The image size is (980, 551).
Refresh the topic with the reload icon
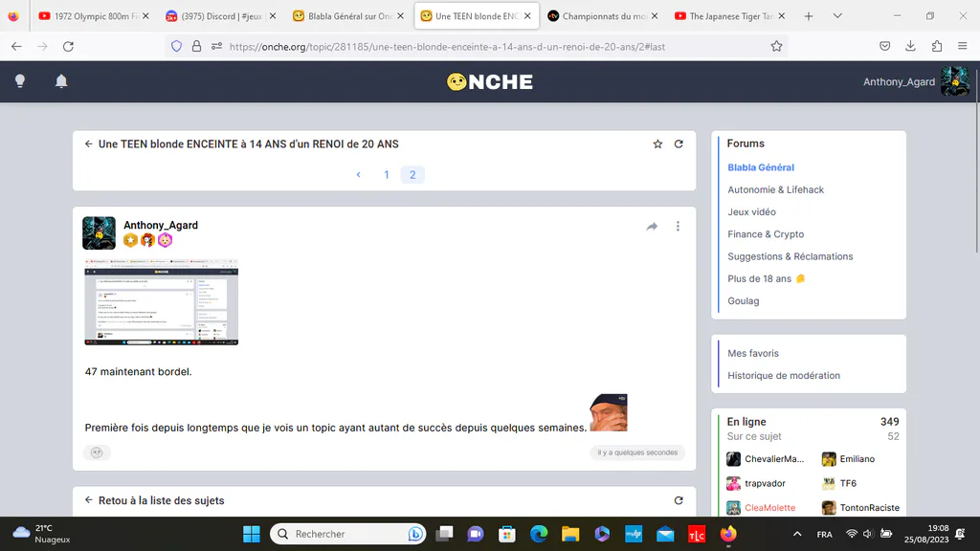tap(679, 144)
